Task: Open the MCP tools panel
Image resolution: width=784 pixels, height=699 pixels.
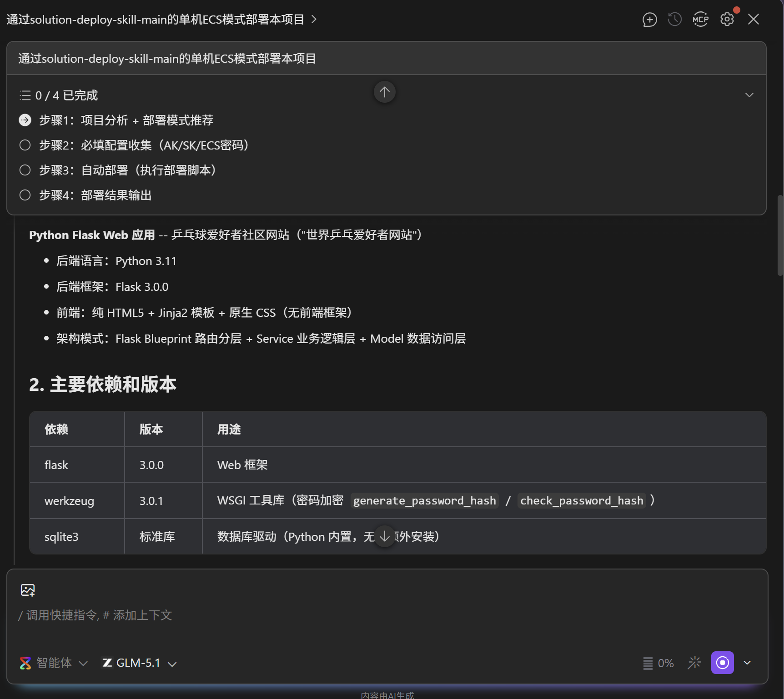Action: tap(700, 20)
